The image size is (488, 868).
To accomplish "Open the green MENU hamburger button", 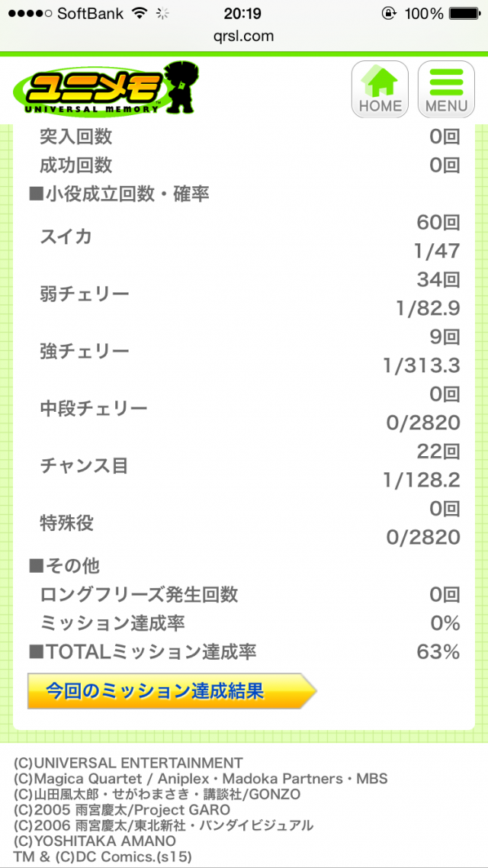I will pyautogui.click(x=446, y=88).
